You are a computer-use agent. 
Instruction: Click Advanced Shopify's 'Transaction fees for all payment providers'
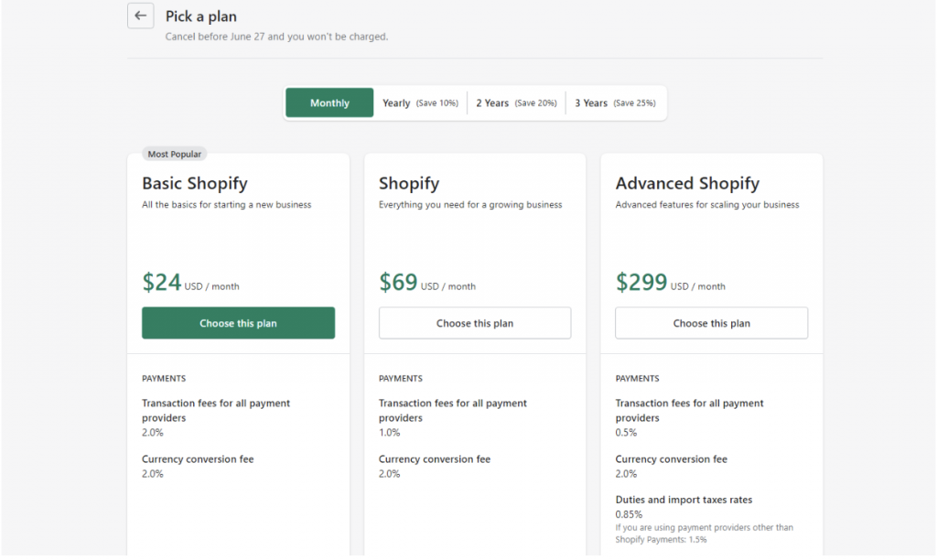[x=690, y=410]
